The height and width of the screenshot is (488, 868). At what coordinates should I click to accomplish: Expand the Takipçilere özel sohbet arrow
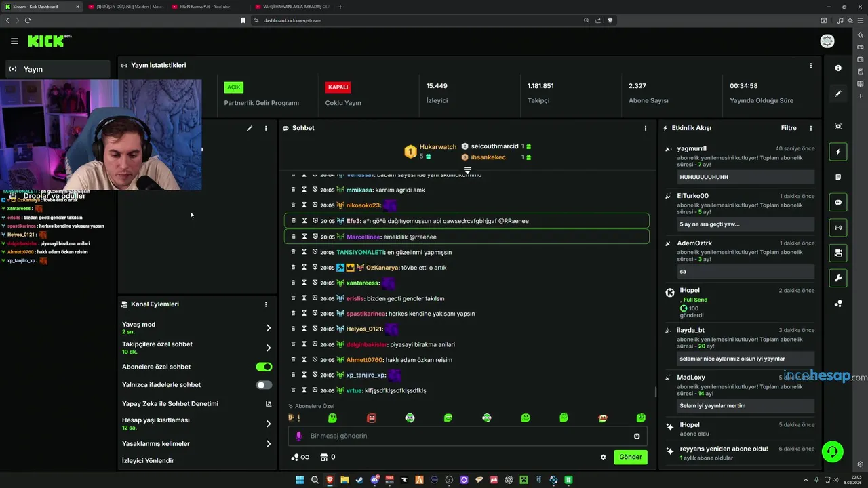point(269,348)
